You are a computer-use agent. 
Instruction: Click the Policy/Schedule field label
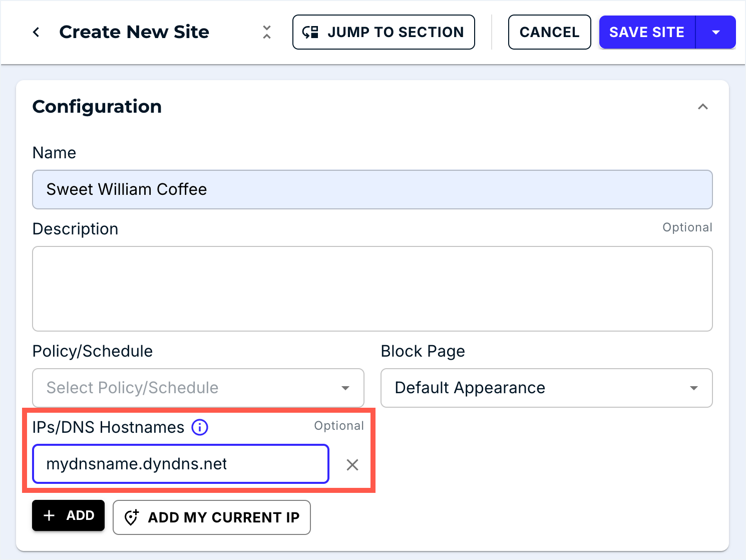[93, 351]
